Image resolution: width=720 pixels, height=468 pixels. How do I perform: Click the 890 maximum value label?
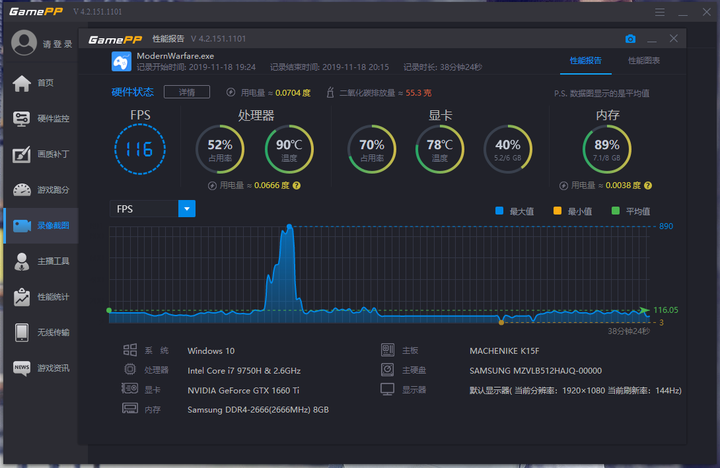click(666, 226)
